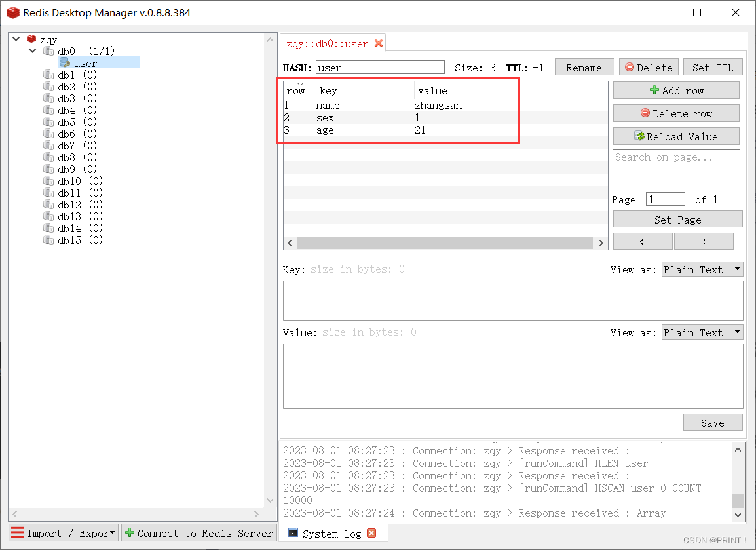This screenshot has width=756, height=550.
Task: Collapse the zqy connection tree node
Action: 16,38
